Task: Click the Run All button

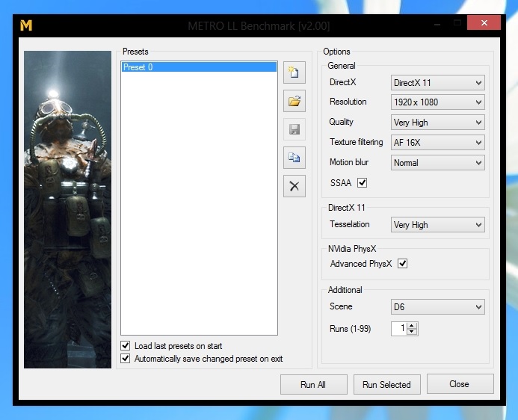Action: (313, 384)
